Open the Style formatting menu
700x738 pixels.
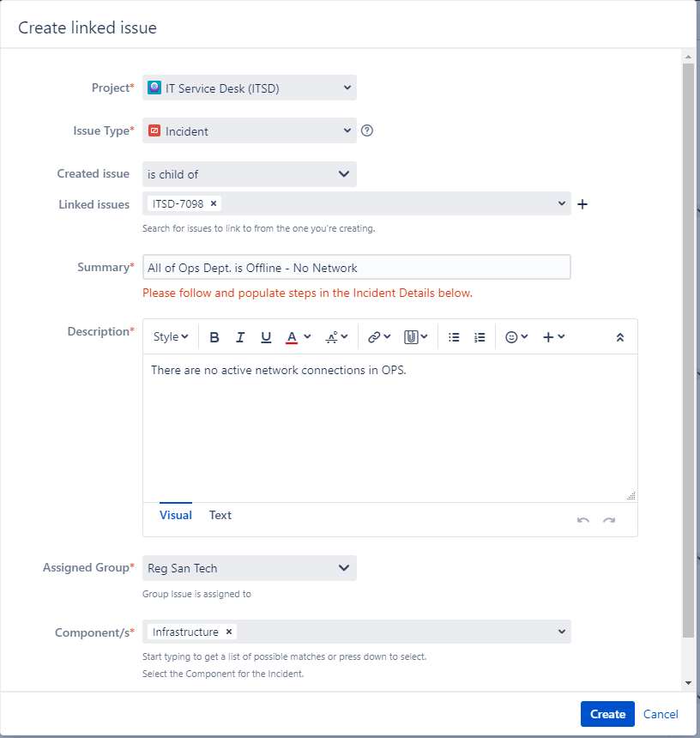click(x=171, y=337)
